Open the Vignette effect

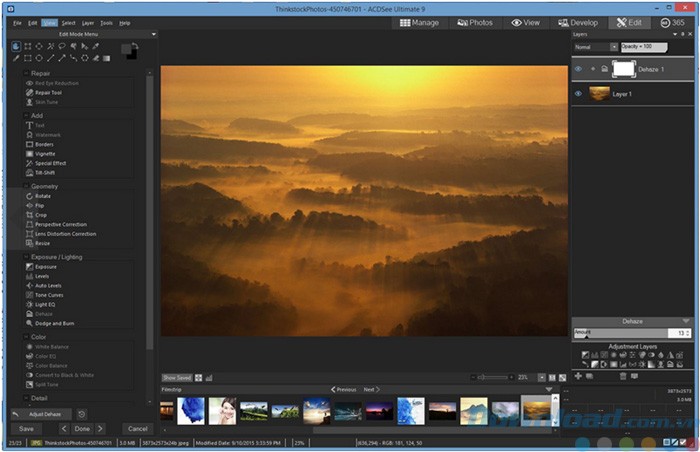(x=45, y=153)
